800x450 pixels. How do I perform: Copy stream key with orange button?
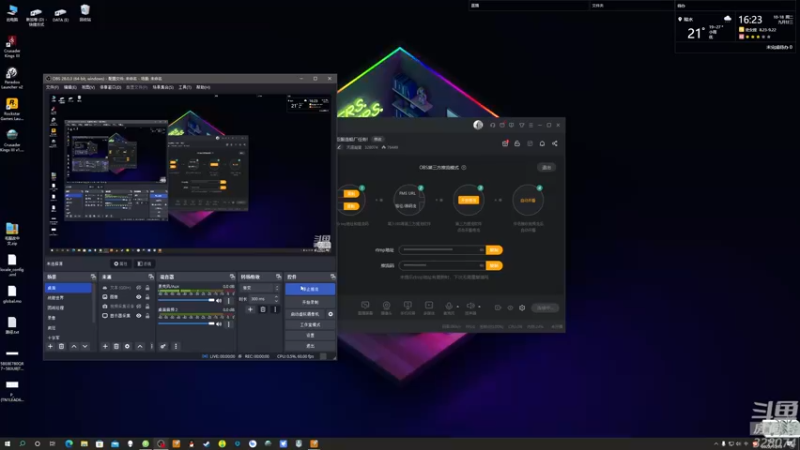pos(494,266)
